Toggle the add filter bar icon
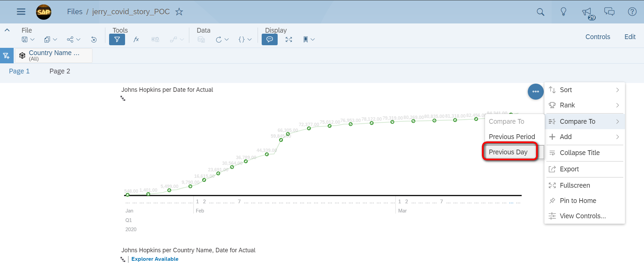Image resolution: width=644 pixels, height=273 pixels. coord(6,56)
